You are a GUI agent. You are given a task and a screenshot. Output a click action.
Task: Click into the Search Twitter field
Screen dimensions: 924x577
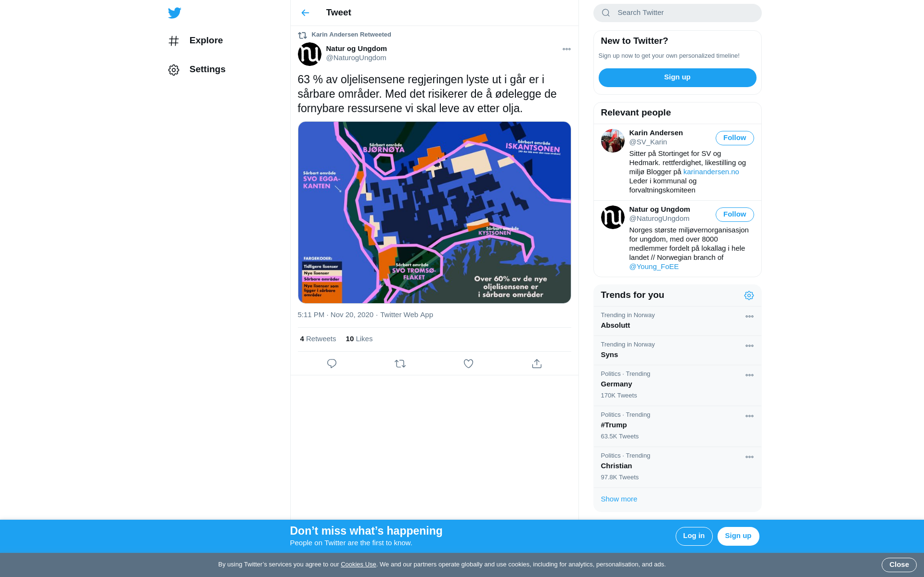(677, 13)
